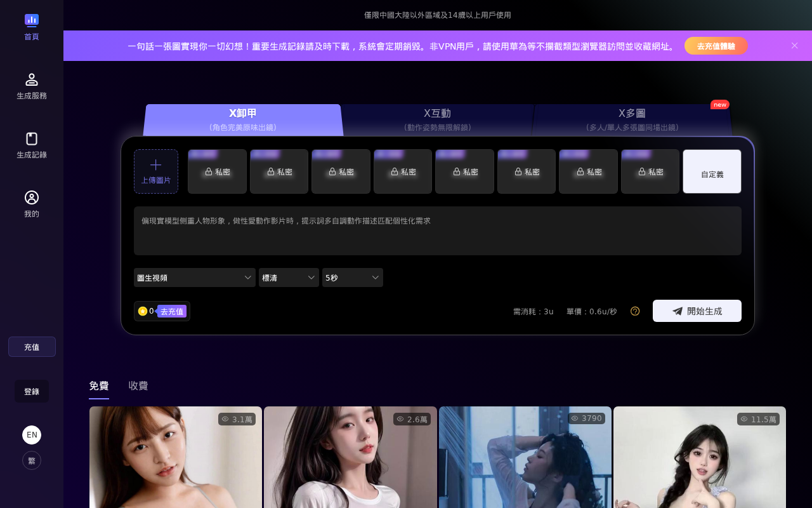This screenshot has height=508, width=812.
Task: Switch to the 收費 gallery tab
Action: [138, 386]
